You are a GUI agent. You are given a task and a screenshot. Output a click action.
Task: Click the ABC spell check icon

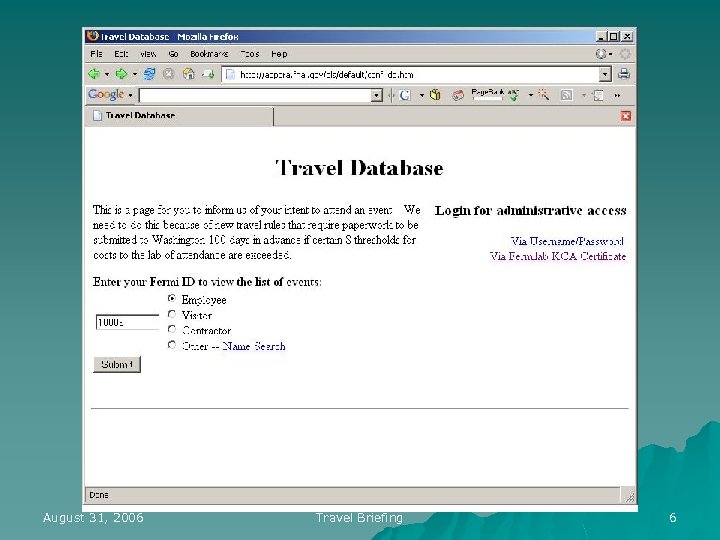pyautogui.click(x=513, y=95)
